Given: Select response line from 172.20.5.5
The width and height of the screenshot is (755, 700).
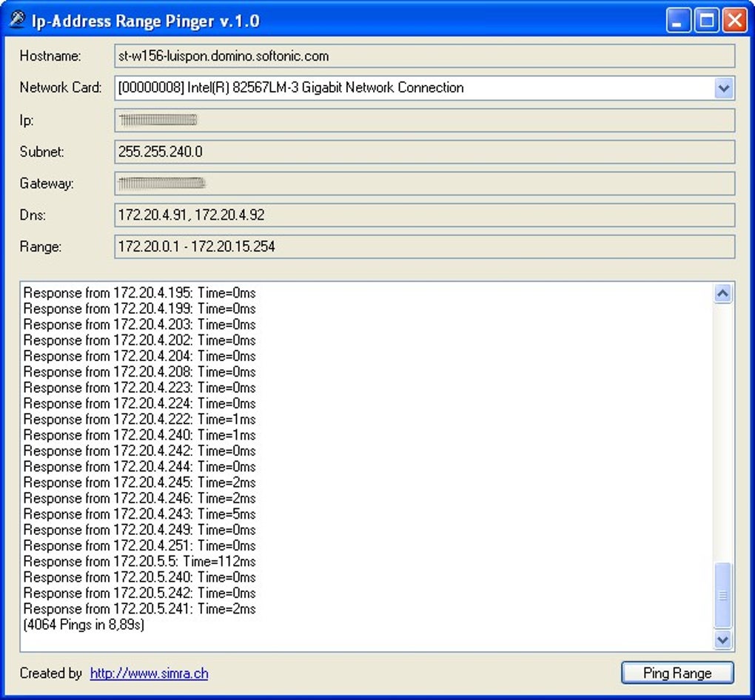Looking at the screenshot, I should coord(140,562).
